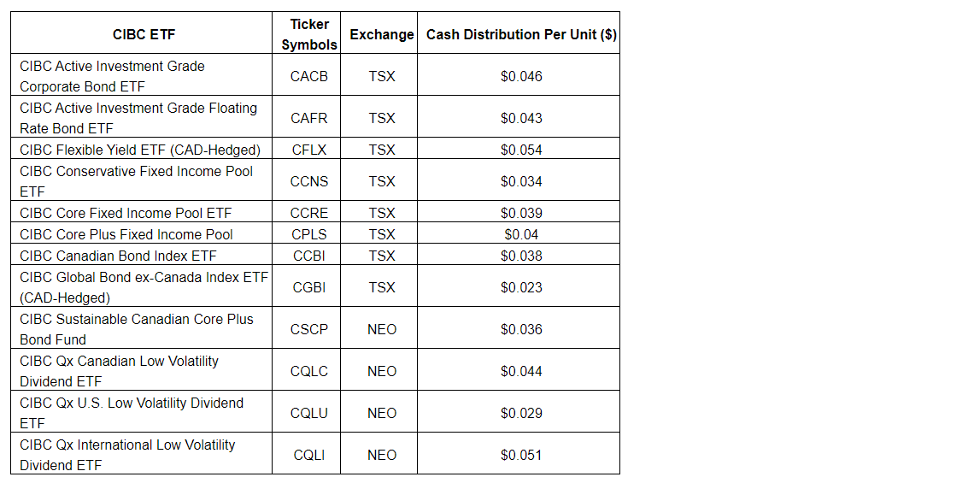Screen dimensions: 980x483
Task: Click the CIBC ETF column header
Action: pos(144,34)
